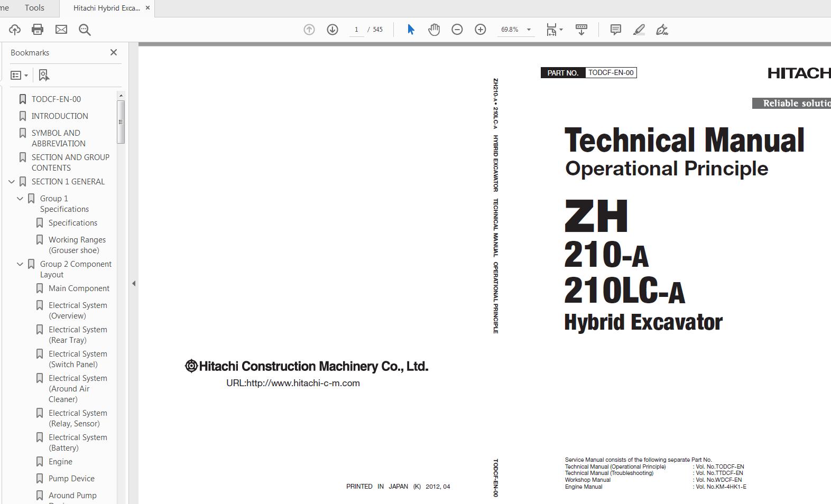Open TODCF-EN-00 bookmark

[56, 99]
